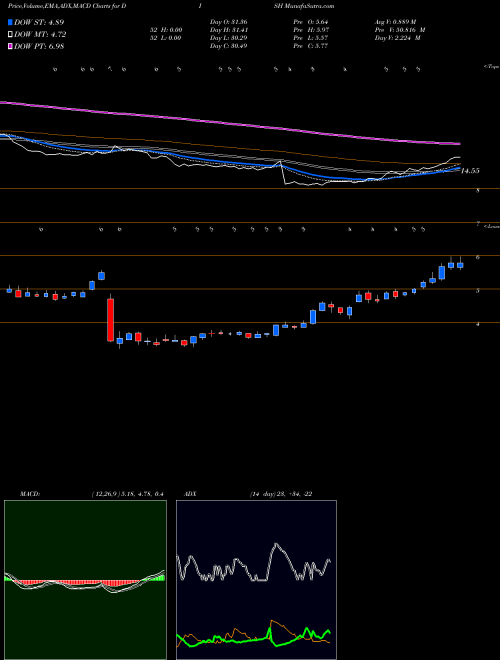Click the magenta DOW PT legend swatch
The height and width of the screenshot is (660, 500).
[11, 47]
